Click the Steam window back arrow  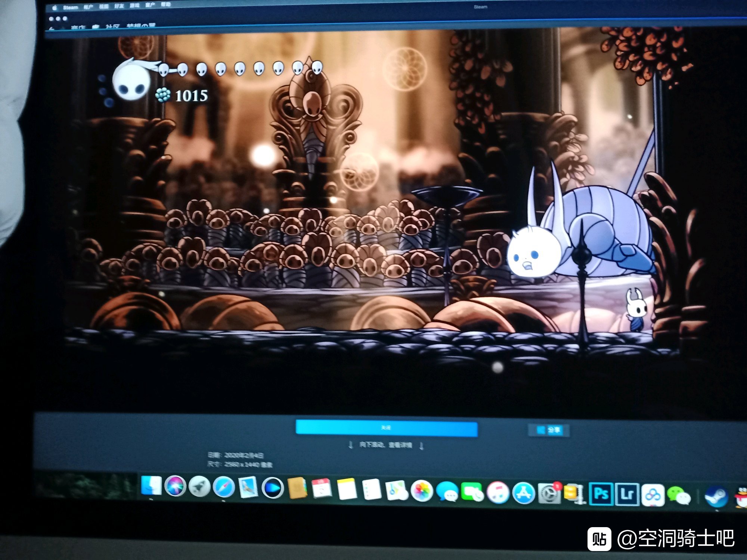point(52,29)
